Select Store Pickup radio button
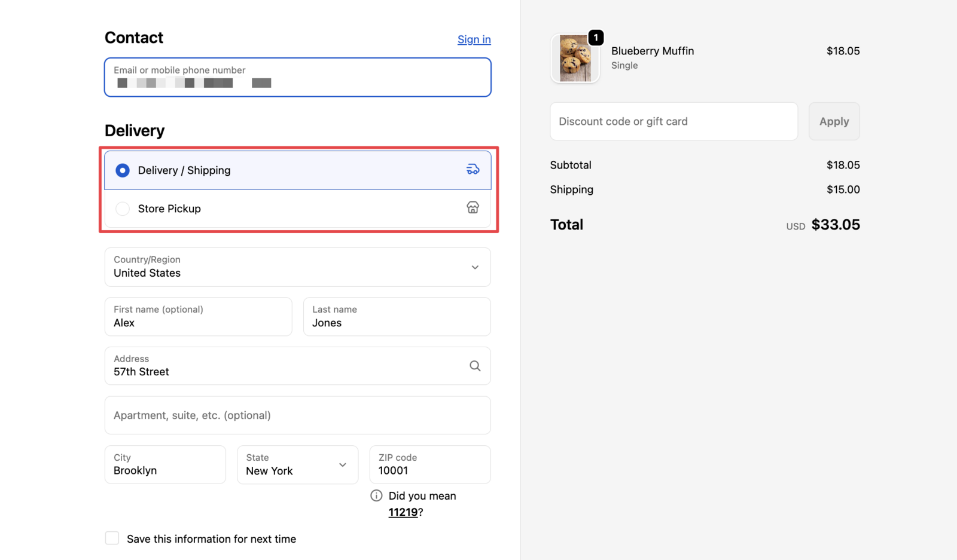Image resolution: width=957 pixels, height=560 pixels. 123,209
